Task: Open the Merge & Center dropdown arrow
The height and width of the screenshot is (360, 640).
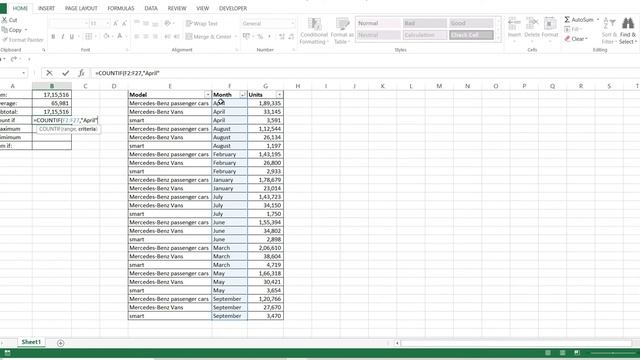Action: coord(236,37)
